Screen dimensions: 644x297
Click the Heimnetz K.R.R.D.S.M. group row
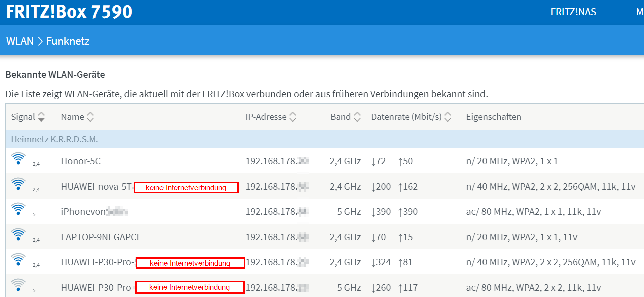[325, 139]
